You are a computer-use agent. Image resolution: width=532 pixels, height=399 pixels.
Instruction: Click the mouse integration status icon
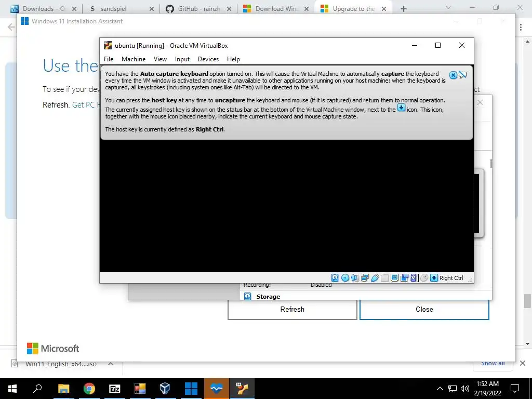click(424, 278)
